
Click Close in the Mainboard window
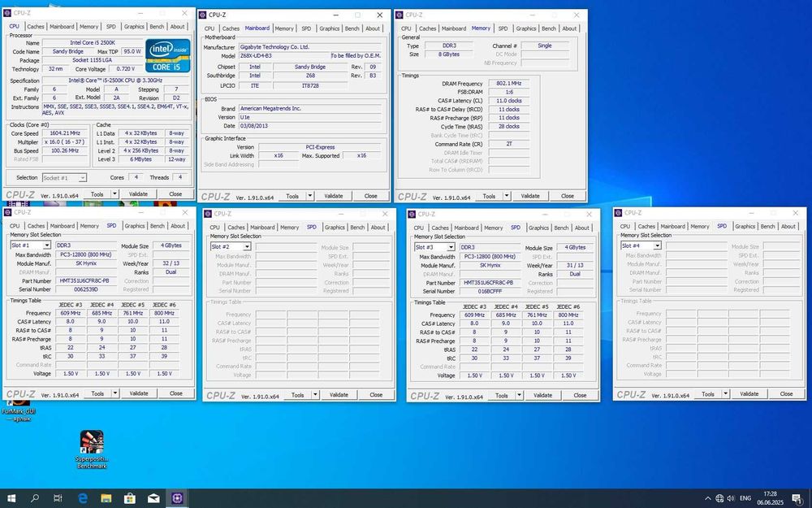coord(371,196)
